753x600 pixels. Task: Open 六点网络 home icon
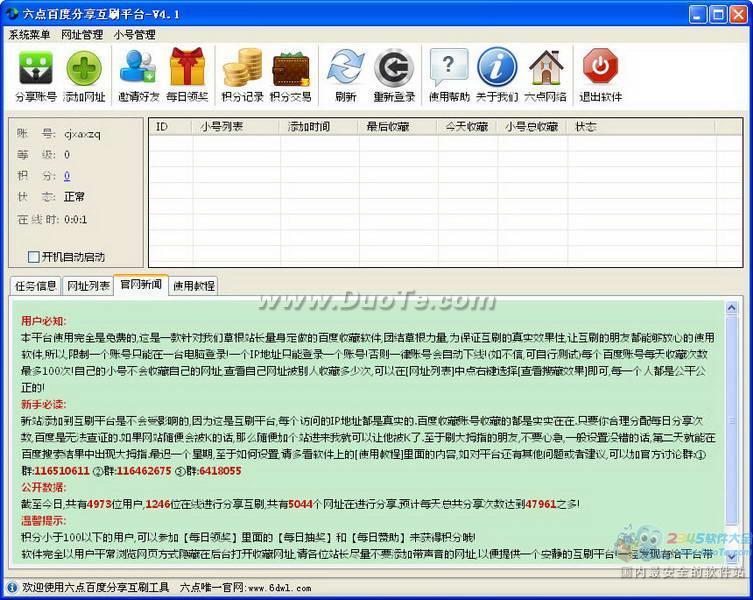(x=546, y=75)
